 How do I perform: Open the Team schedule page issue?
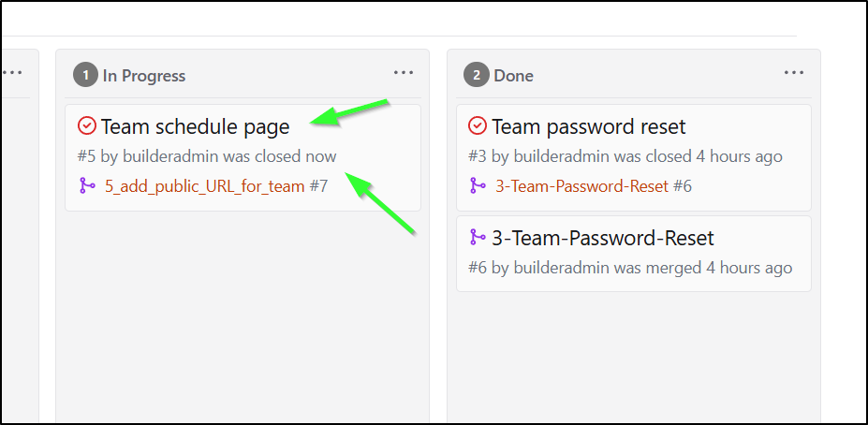pos(196,127)
